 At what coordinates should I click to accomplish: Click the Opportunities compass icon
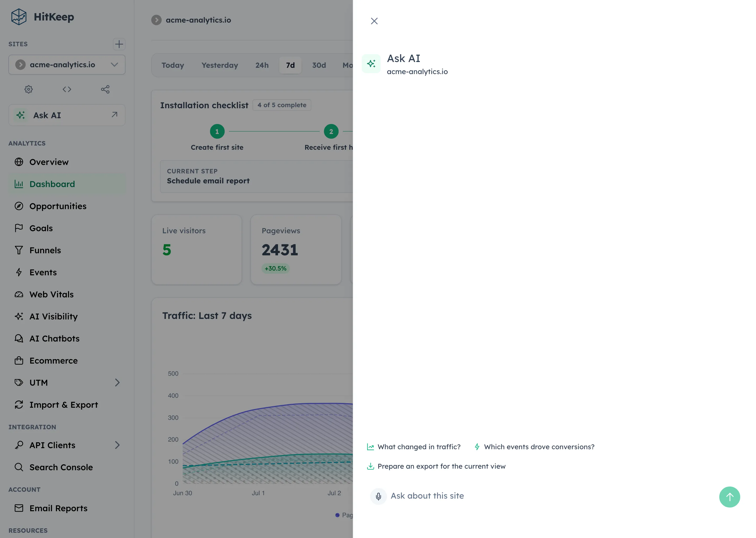coord(19,206)
